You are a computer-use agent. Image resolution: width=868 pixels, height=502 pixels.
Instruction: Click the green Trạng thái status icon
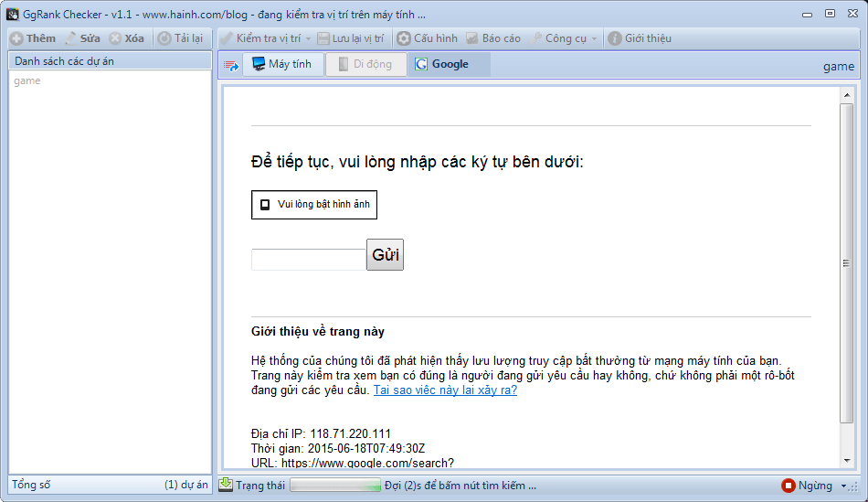(226, 485)
